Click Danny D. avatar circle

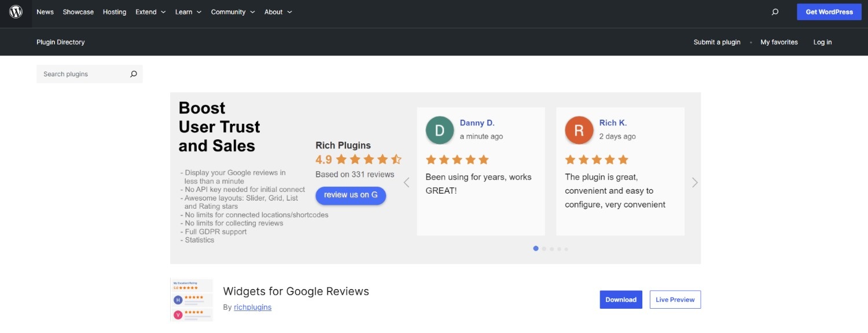coord(440,130)
